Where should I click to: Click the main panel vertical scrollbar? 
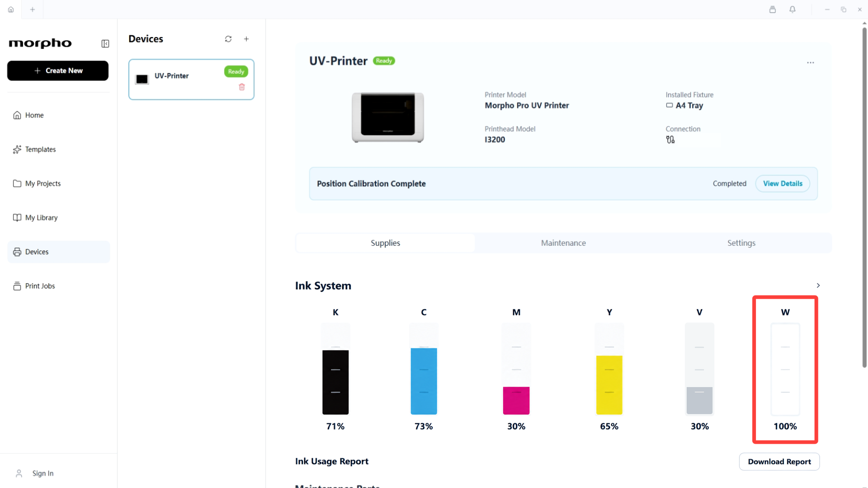(x=864, y=197)
